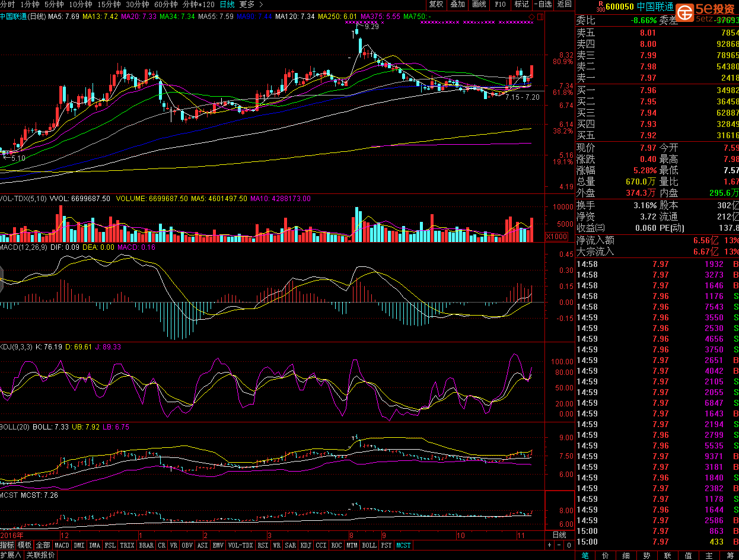This screenshot has height=560, width=739.
Task: Click the 中国联通(日线) chart title
Action: pyautogui.click(x=23, y=17)
